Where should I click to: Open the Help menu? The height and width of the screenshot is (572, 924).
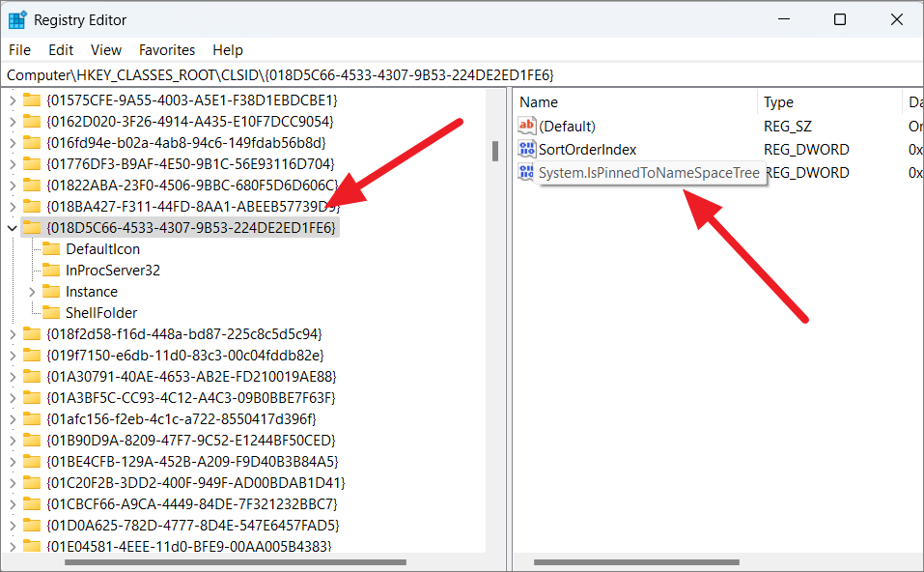click(x=228, y=50)
